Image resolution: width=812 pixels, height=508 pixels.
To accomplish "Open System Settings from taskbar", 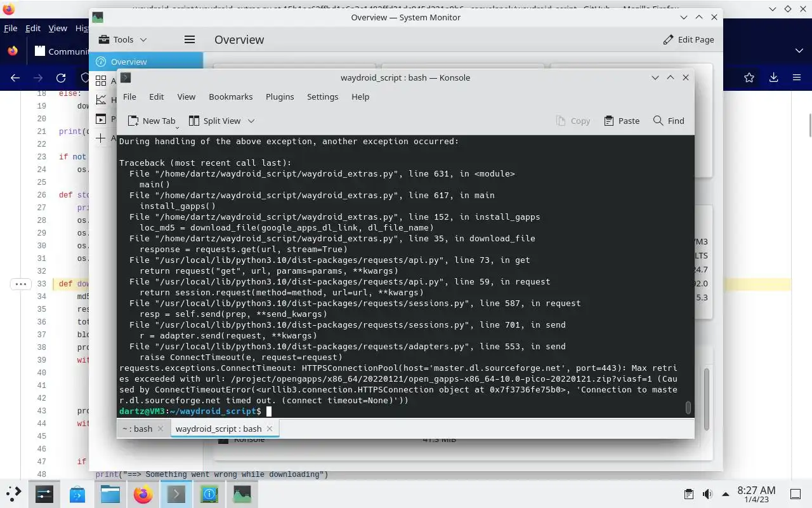I will coord(44,493).
